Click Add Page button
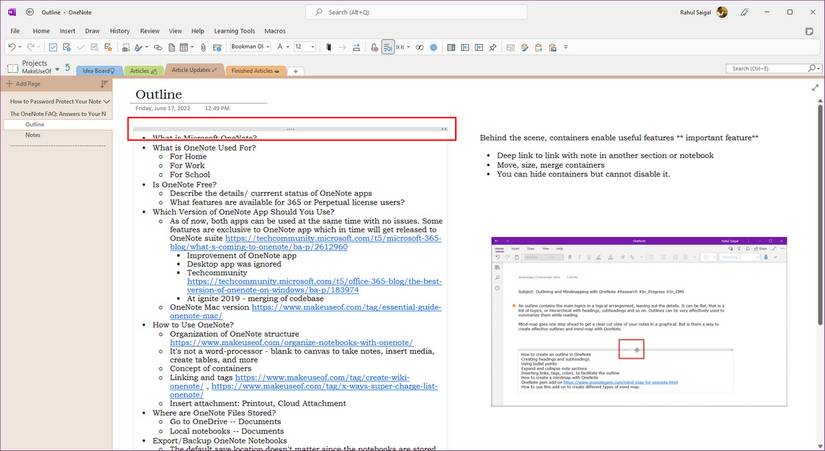The width and height of the screenshot is (825, 451). (x=24, y=84)
